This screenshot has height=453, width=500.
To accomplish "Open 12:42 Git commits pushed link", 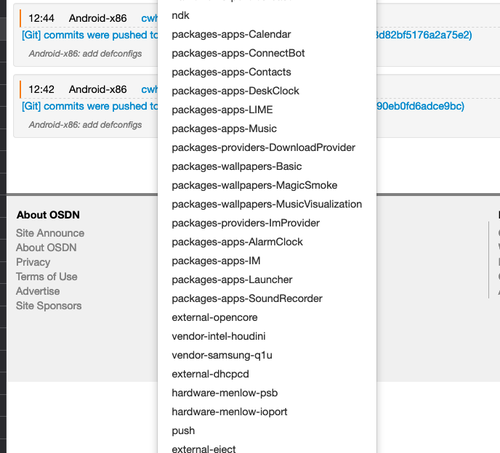I will coord(90,106).
